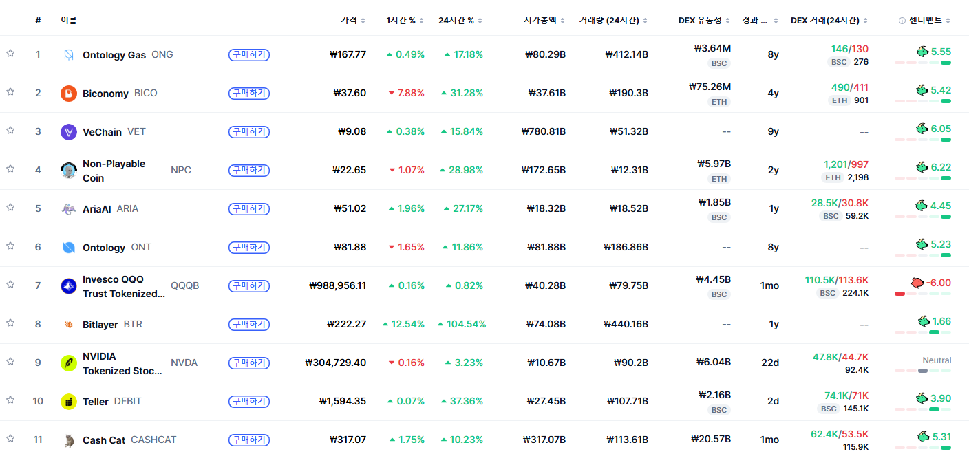
Task: Toggle watchlist star for AriaAI
Action: [10, 207]
